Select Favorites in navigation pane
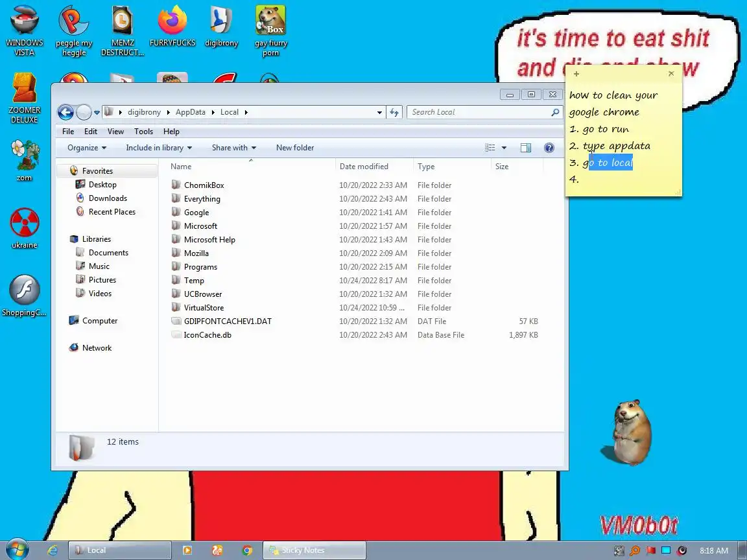 coord(97,171)
